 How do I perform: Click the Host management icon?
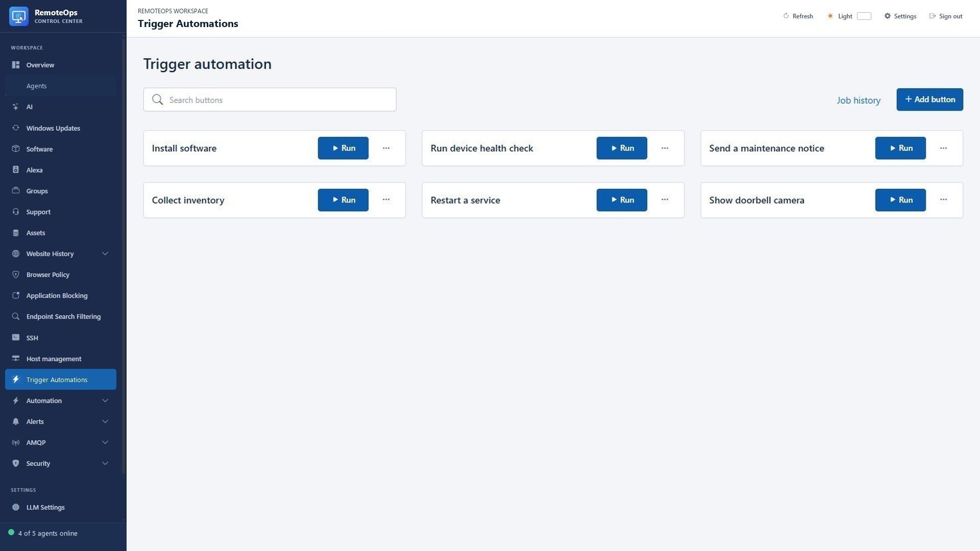click(x=16, y=359)
